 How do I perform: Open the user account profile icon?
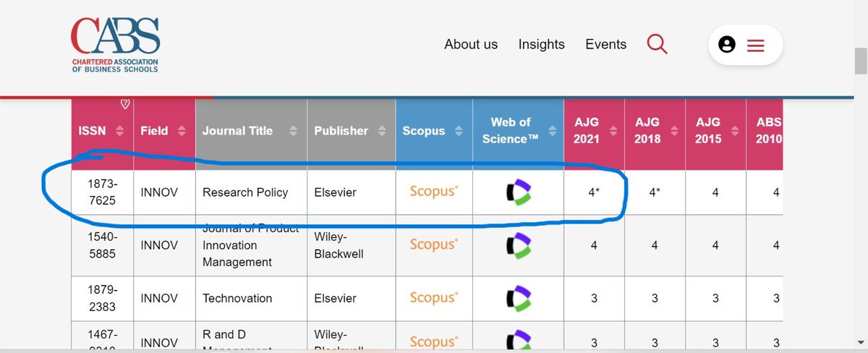(x=727, y=45)
